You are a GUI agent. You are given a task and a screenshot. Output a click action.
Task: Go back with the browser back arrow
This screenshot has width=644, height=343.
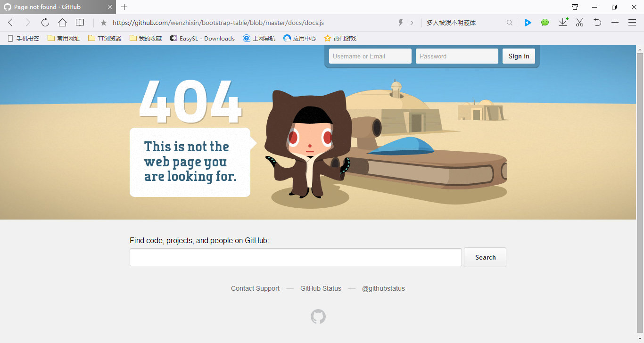coord(10,23)
